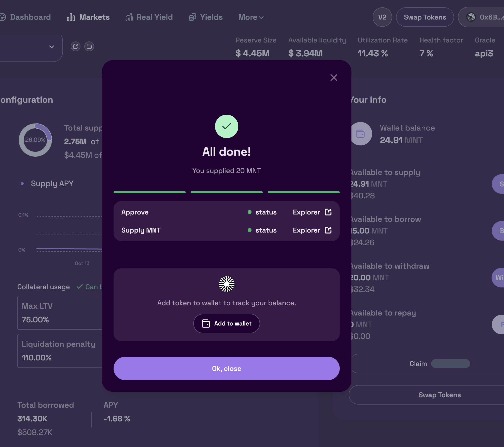Image resolution: width=504 pixels, height=447 pixels.
Task: Open Supply MNT Explorer link icon
Action: point(328,230)
